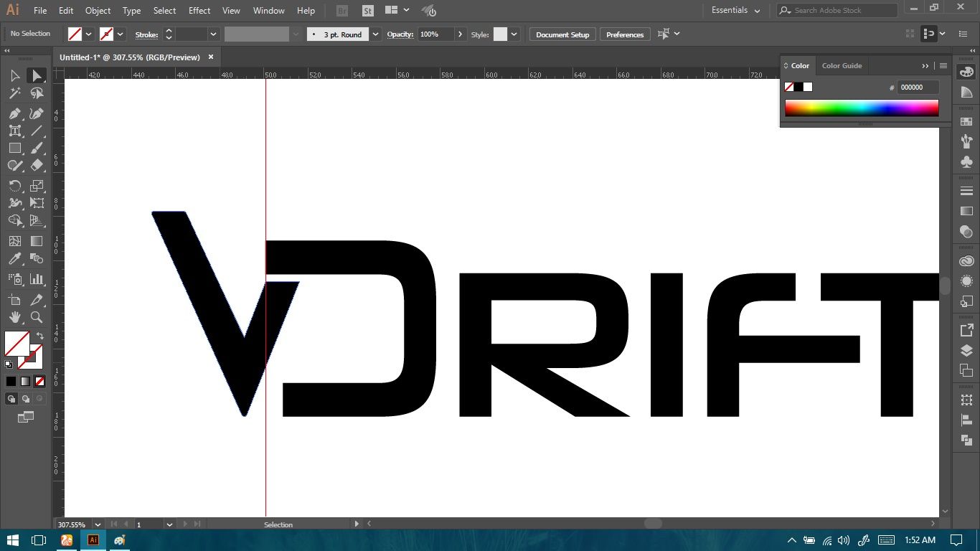Open the Essentials workspace dropdown
This screenshot has width=980, height=551.
pos(736,11)
